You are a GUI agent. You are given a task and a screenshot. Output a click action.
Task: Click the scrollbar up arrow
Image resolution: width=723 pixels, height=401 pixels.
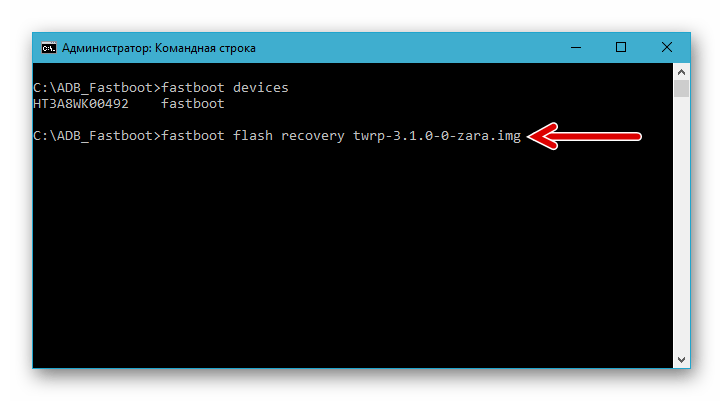pyautogui.click(x=682, y=72)
